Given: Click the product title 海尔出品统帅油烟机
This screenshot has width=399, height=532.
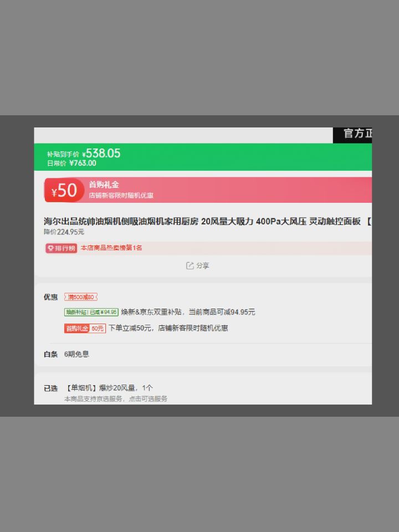Looking at the screenshot, I should tap(207, 222).
